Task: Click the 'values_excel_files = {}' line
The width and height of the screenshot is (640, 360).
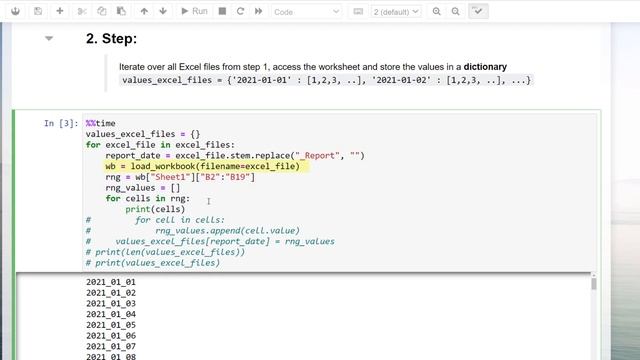Action: tap(143, 134)
